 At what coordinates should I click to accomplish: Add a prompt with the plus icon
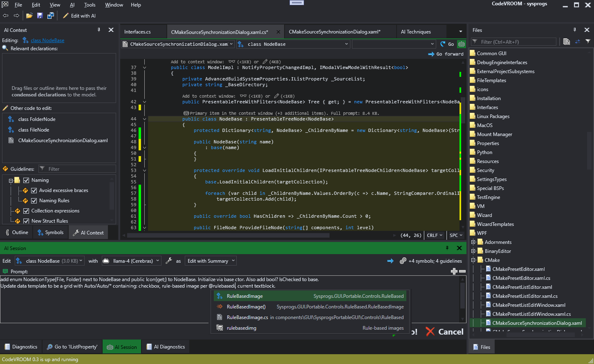[x=454, y=271]
